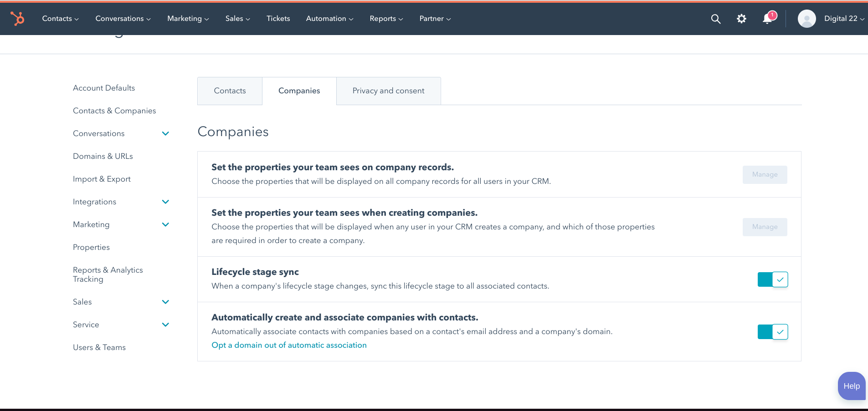Open the Reports menu in navbar
868x411 pixels.
(x=386, y=19)
